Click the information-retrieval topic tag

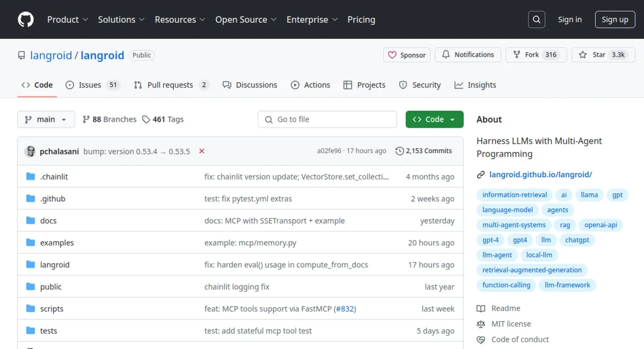click(x=515, y=195)
